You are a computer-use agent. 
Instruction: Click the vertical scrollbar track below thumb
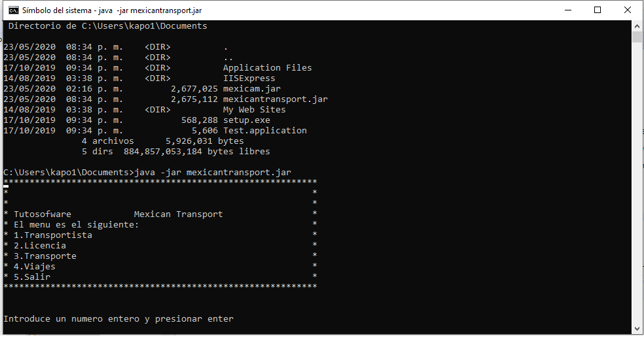pyautogui.click(x=637, y=184)
